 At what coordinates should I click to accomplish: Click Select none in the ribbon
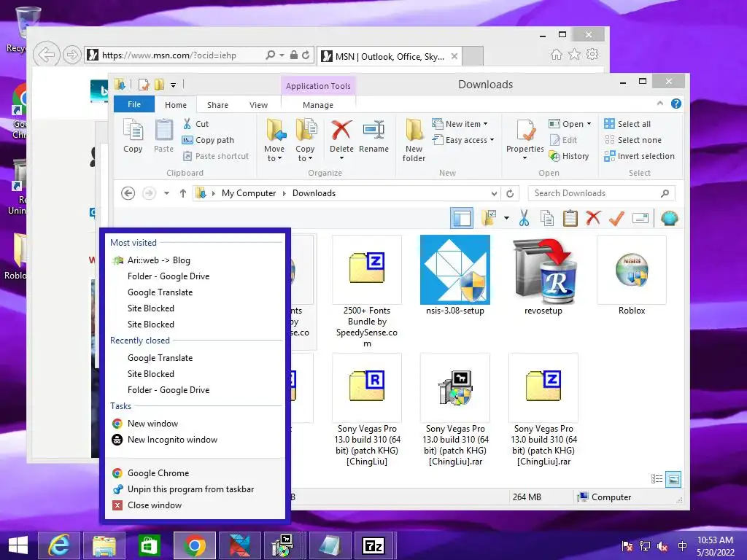coord(633,140)
